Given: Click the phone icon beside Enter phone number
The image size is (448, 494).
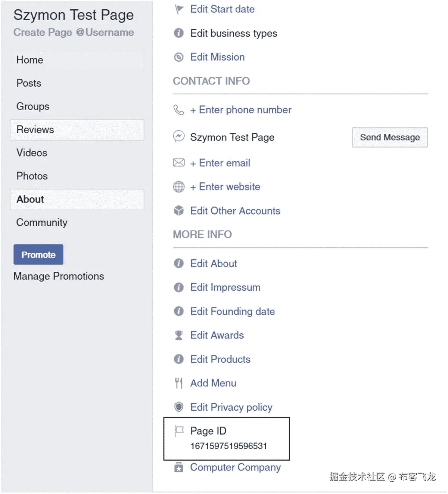Looking at the screenshot, I should tap(179, 110).
